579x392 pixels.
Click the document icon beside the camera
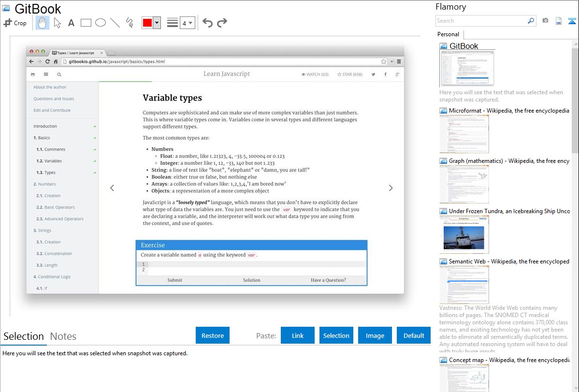click(x=559, y=21)
